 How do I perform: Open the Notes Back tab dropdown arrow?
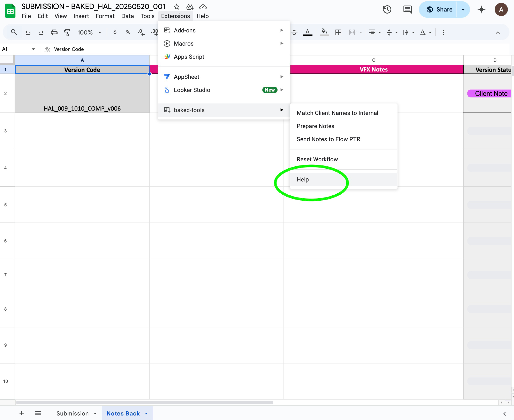click(146, 413)
